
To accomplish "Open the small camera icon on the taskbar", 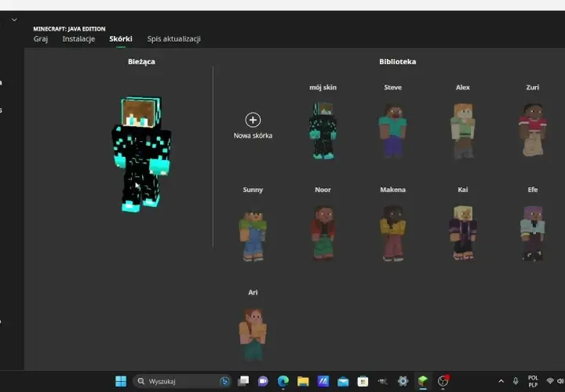I will (x=383, y=381).
